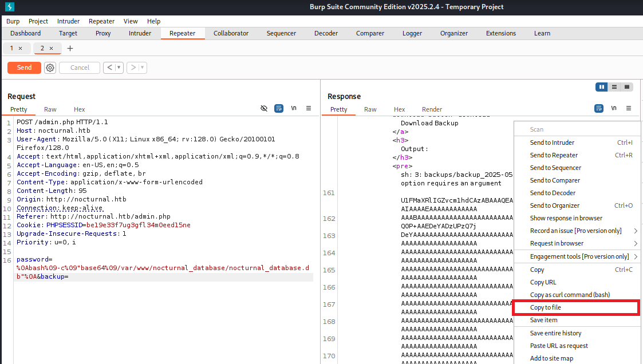Toggle hidden-content eye icon in Request
643x364 pixels.
pyautogui.click(x=264, y=108)
